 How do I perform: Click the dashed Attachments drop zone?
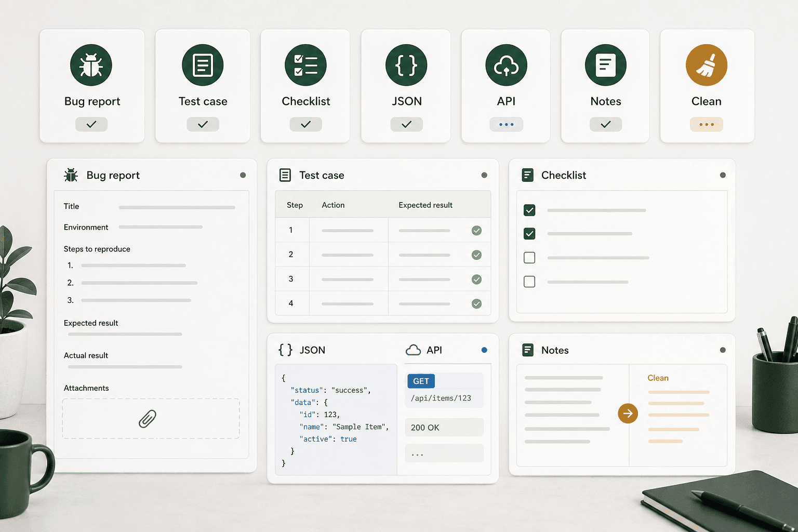151,419
